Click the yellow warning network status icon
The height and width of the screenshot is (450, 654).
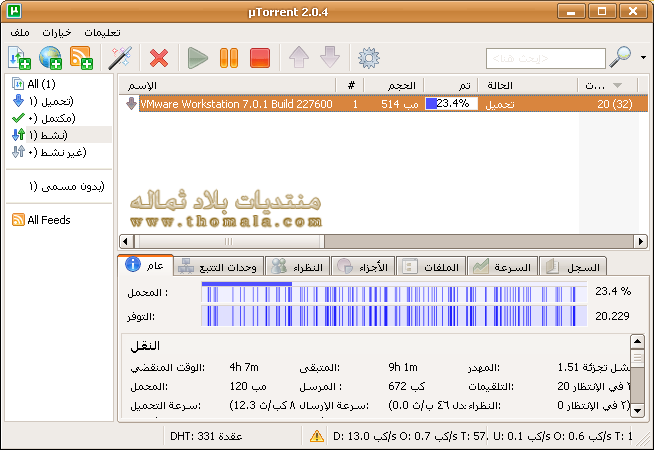317,436
